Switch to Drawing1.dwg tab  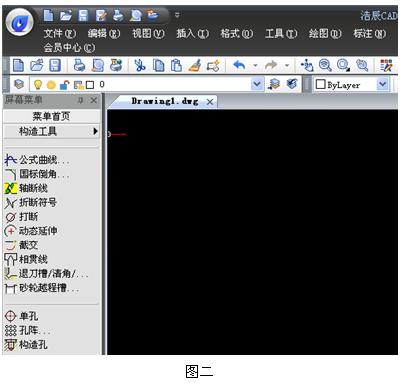165,101
